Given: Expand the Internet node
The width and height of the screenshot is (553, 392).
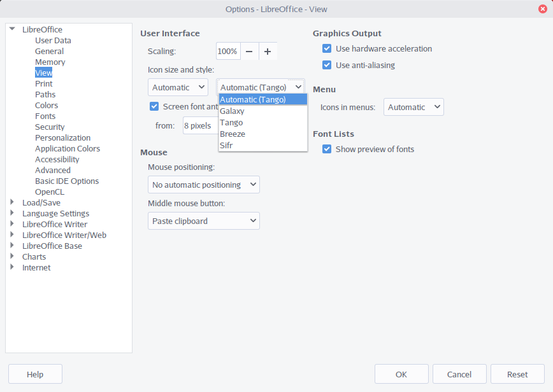Looking at the screenshot, I should pos(12,267).
